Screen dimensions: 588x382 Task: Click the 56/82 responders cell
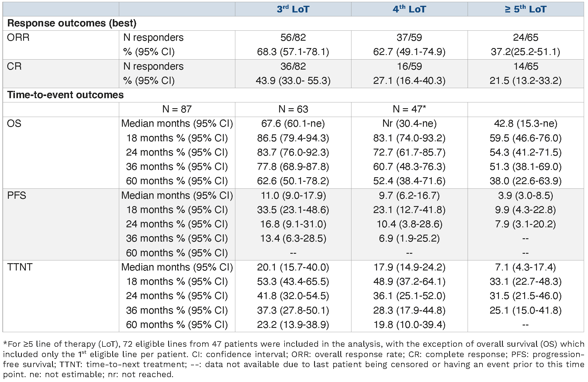click(293, 37)
